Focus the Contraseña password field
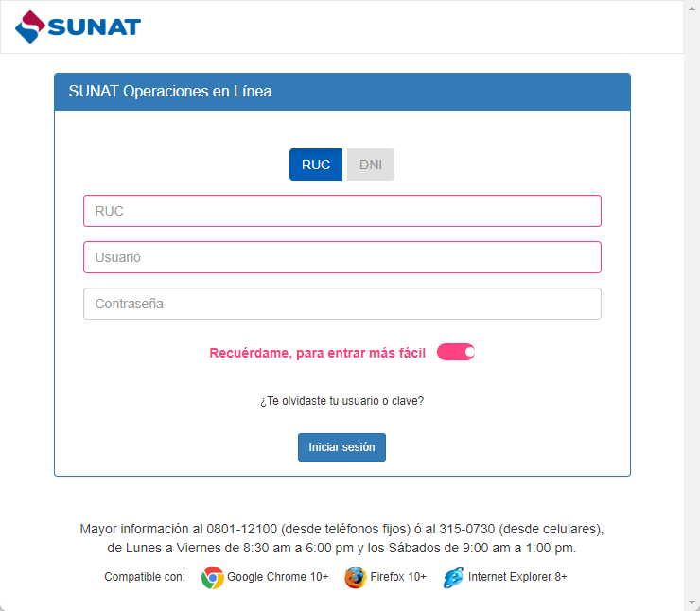Screen dimensions: 700x611 (342, 304)
